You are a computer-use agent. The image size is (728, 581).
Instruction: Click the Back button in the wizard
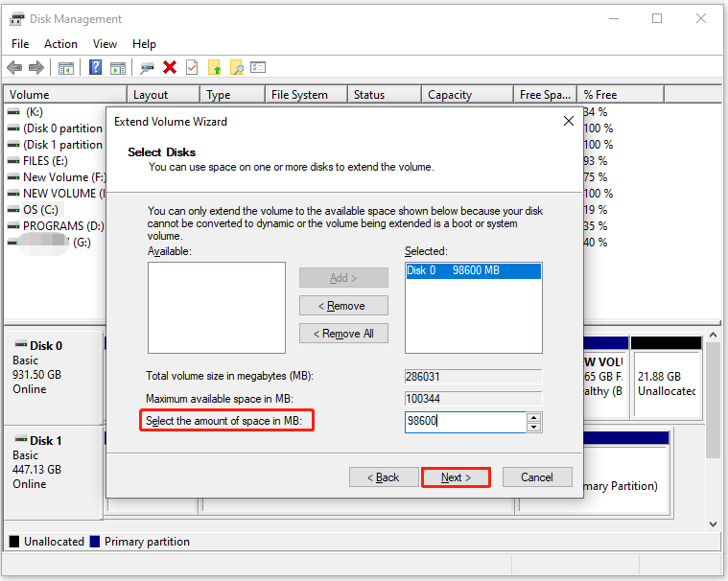[384, 477]
